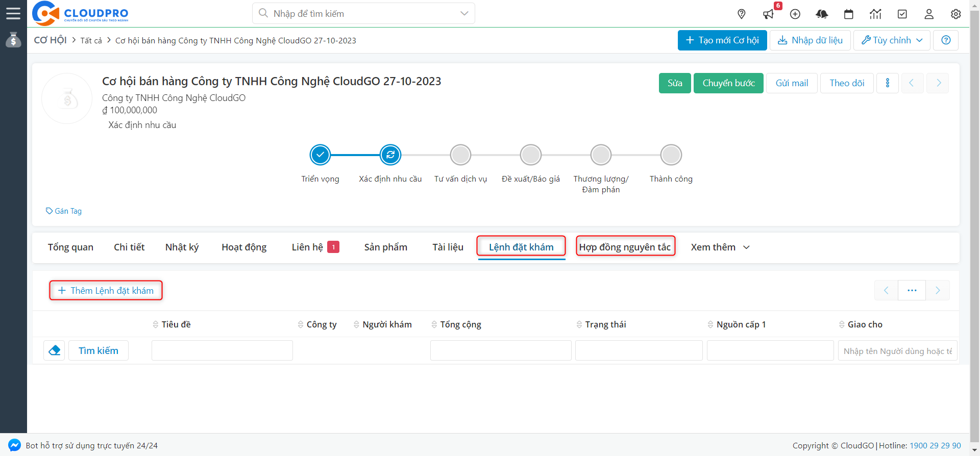Sort by Công ty column
Viewport: 980px width, 456px height.
coord(317,324)
